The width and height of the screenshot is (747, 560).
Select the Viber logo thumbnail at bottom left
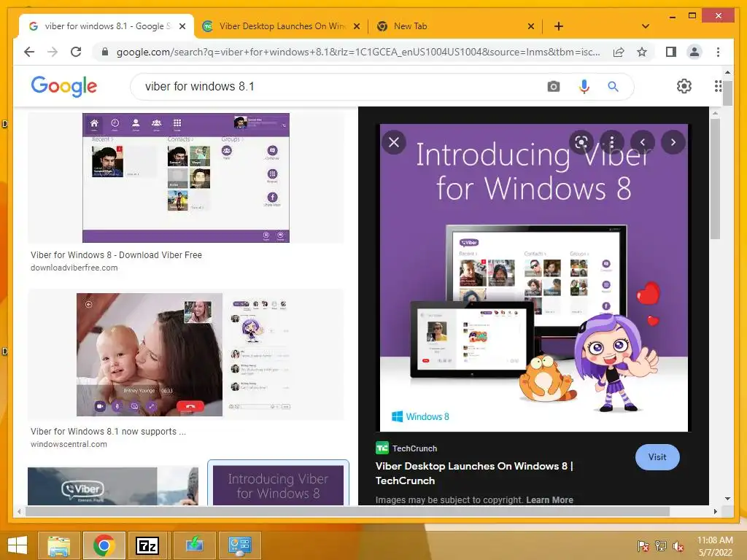pyautogui.click(x=113, y=486)
